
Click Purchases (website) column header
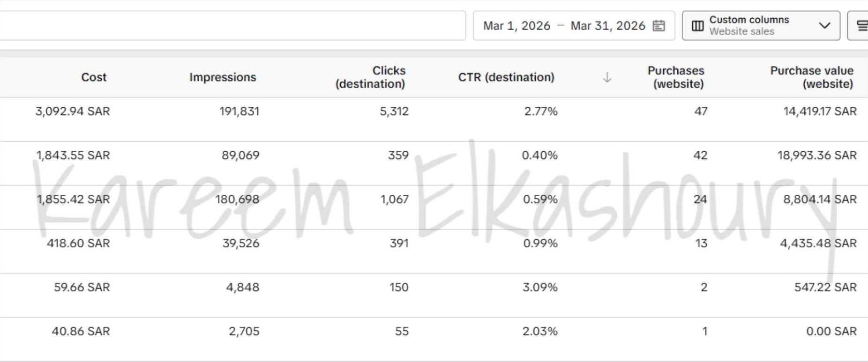point(676,77)
